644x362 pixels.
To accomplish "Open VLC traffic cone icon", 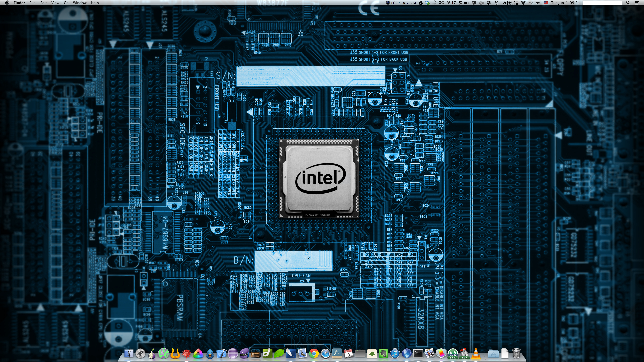I will point(476,353).
